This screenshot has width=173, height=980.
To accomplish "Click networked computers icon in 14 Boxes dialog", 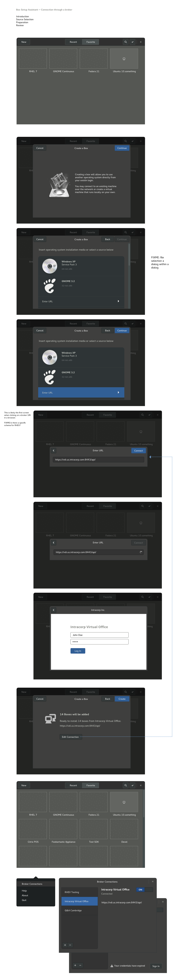I will [x=50, y=719].
